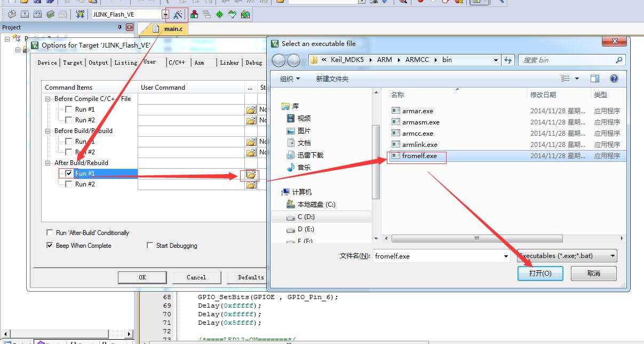Switch to the Linker tab
This screenshot has width=644, height=344.
click(229, 63)
